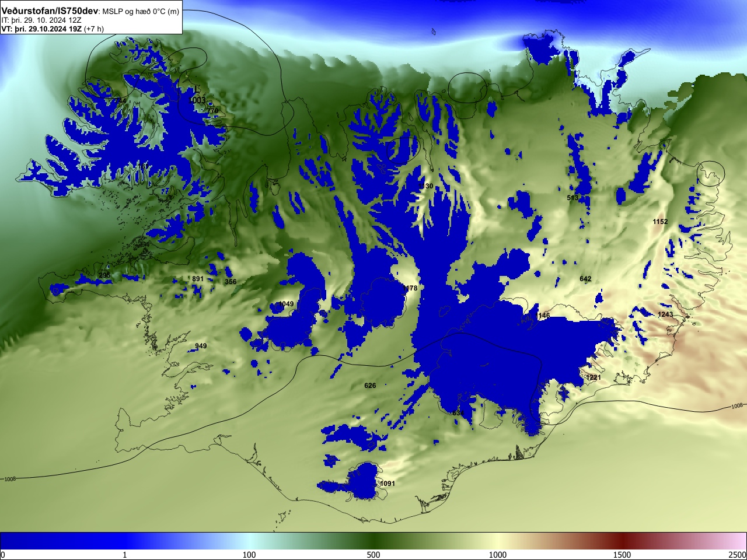Screen dimensions: 747x560
Task: Click the '642' value on the map
Action: pos(585,279)
